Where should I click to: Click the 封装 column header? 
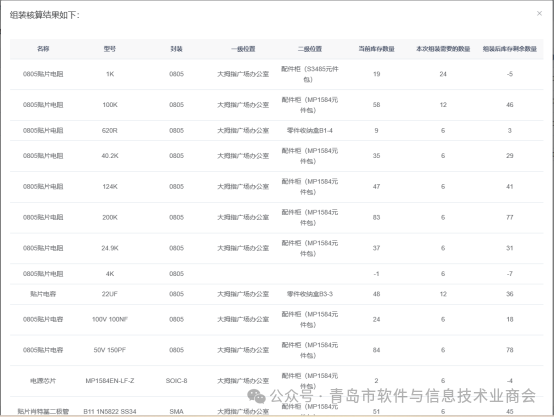(x=176, y=49)
